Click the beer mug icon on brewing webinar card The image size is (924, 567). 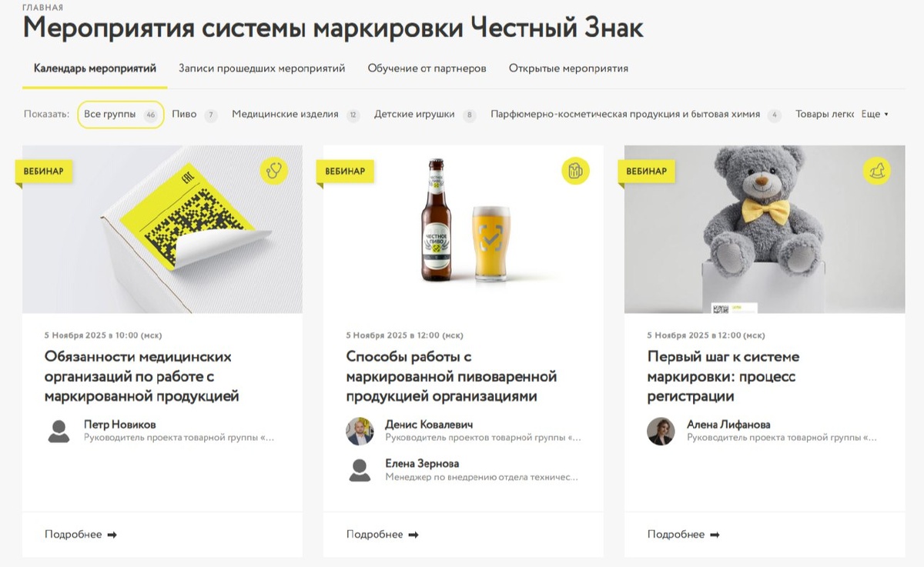point(575,171)
